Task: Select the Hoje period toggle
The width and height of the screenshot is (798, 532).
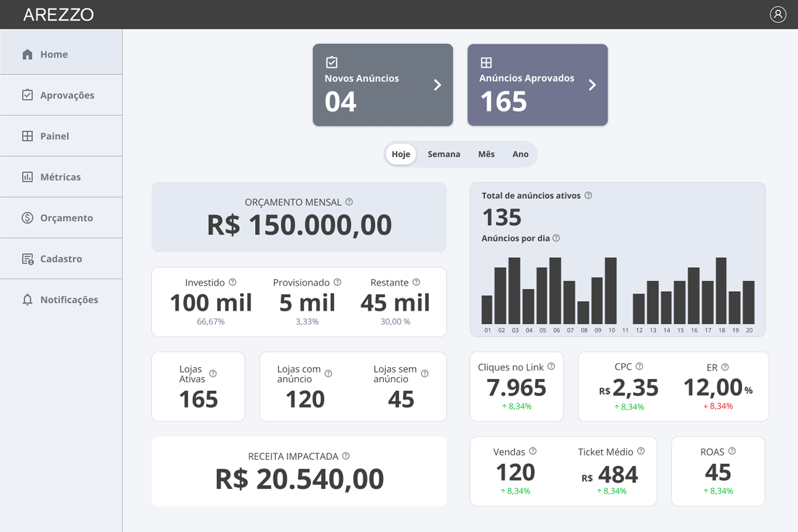Action: 401,154
